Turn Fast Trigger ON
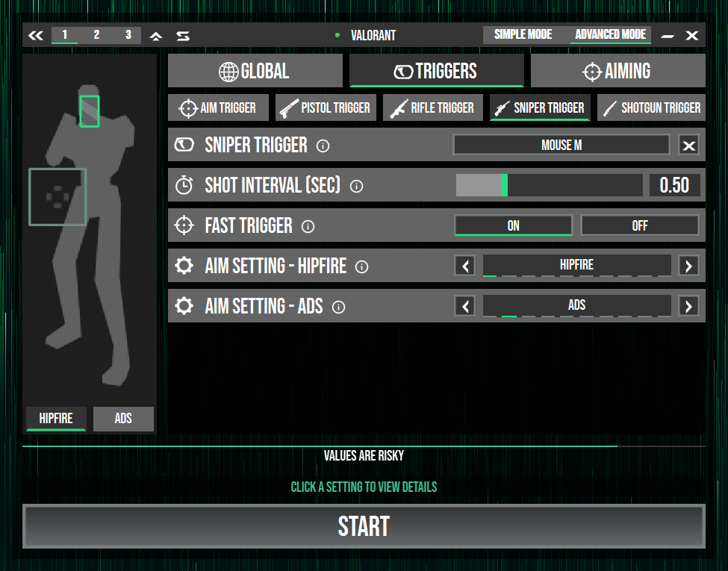Image resolution: width=728 pixels, height=571 pixels. (513, 225)
